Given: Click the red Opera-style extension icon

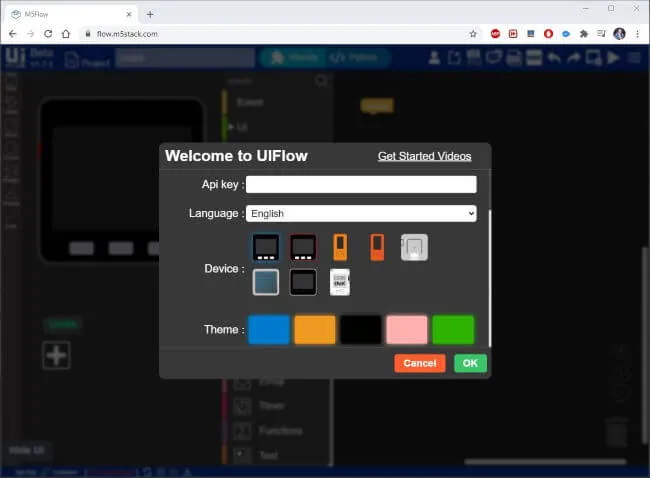Looking at the screenshot, I should pos(548,34).
